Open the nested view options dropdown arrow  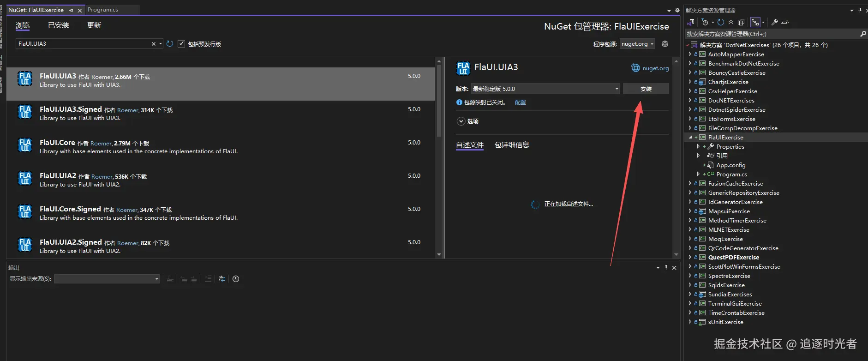click(x=763, y=22)
